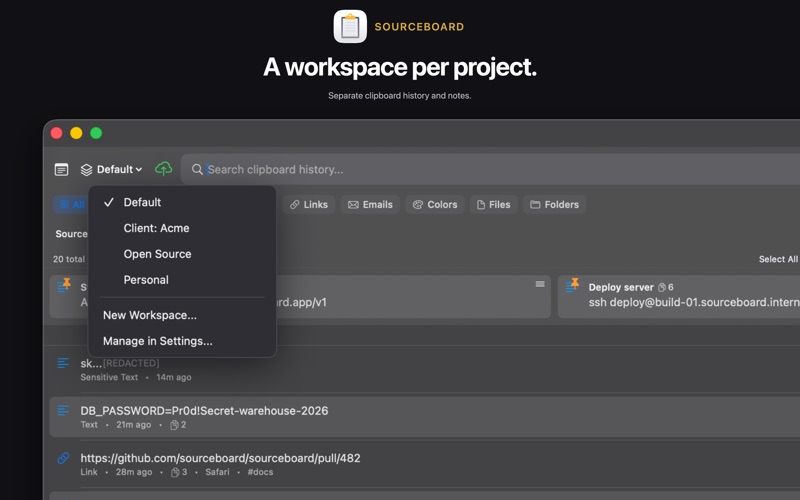The height and width of the screenshot is (500, 800).
Task: Click the Search clipboard history field
Action: point(492,169)
